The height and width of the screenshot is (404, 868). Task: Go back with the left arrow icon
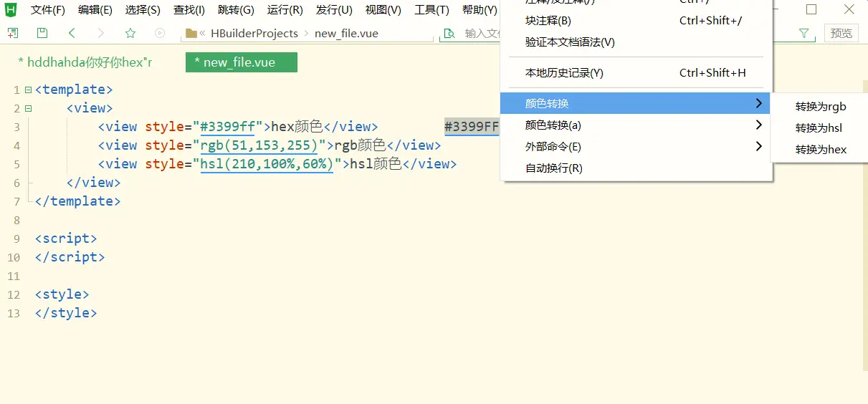(x=72, y=33)
